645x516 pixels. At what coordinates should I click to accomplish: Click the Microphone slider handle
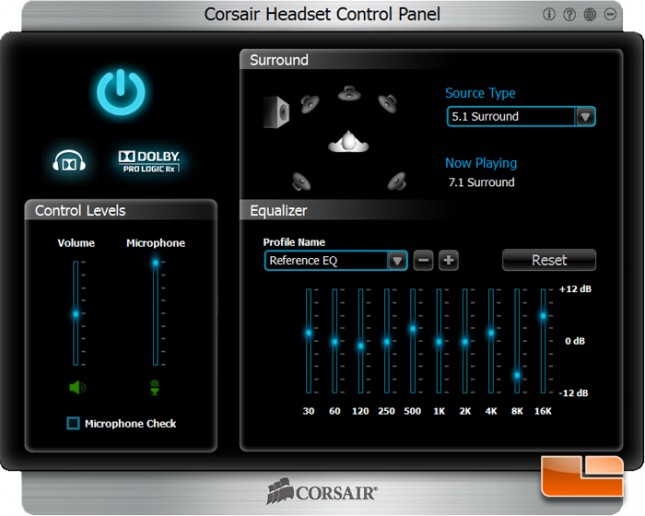pyautogui.click(x=155, y=263)
